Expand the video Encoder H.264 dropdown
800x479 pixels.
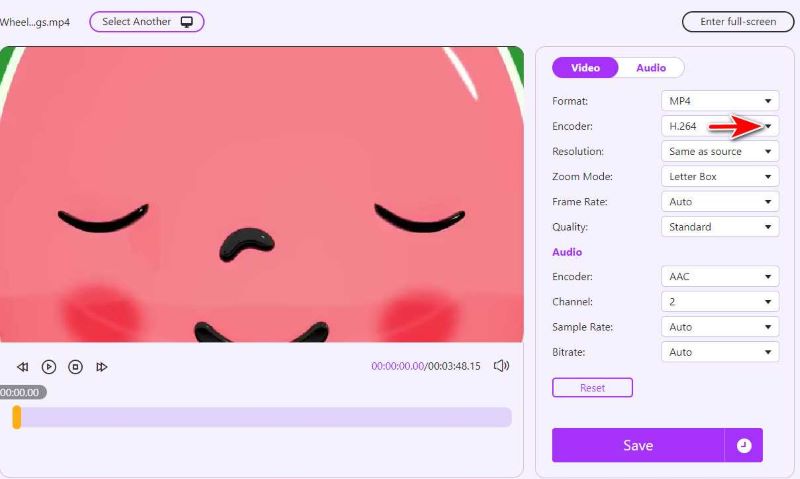(719, 126)
